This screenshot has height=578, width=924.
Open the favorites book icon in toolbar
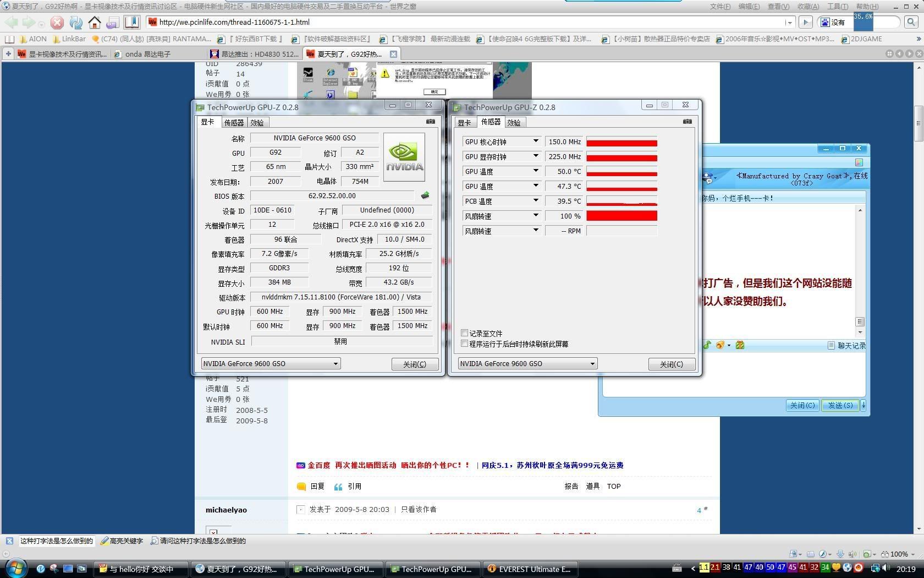131,22
